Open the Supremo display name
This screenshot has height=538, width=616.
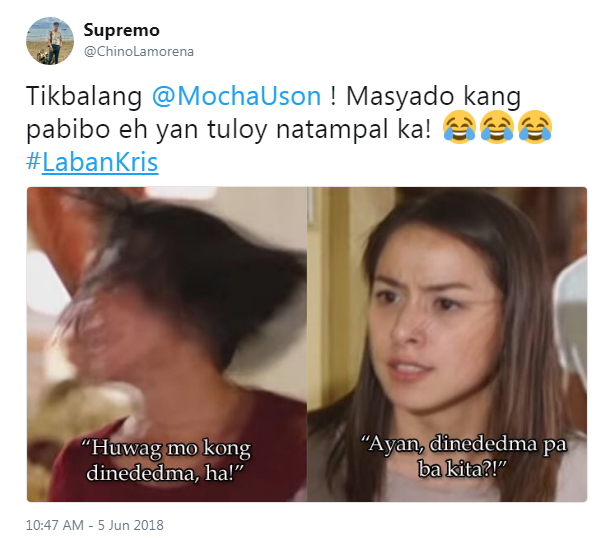point(121,30)
